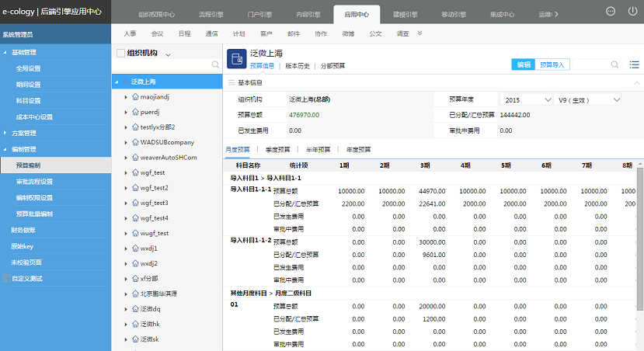Image resolution: width=644 pixels, height=351 pixels.
Task: Click the 预算导入 button
Action: pyautogui.click(x=552, y=64)
